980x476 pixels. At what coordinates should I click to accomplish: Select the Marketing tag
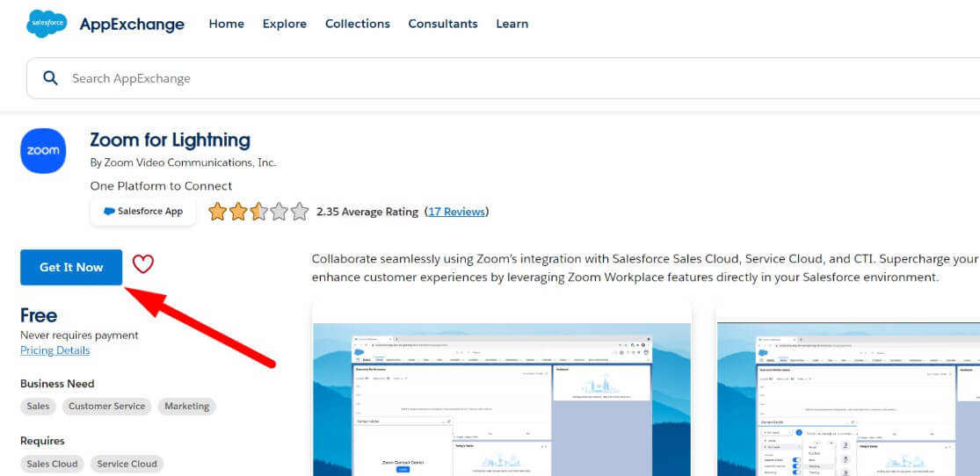[187, 406]
